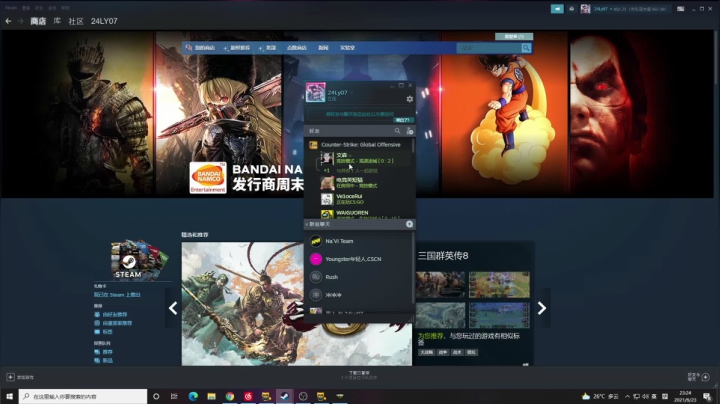Click the magnifier search button in store bar
Screen dimensions: 720x404
coord(526,48)
